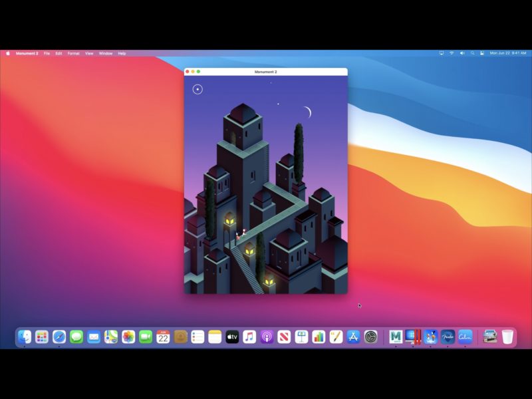Open News from the Dock
The width and height of the screenshot is (532, 399).
click(284, 337)
